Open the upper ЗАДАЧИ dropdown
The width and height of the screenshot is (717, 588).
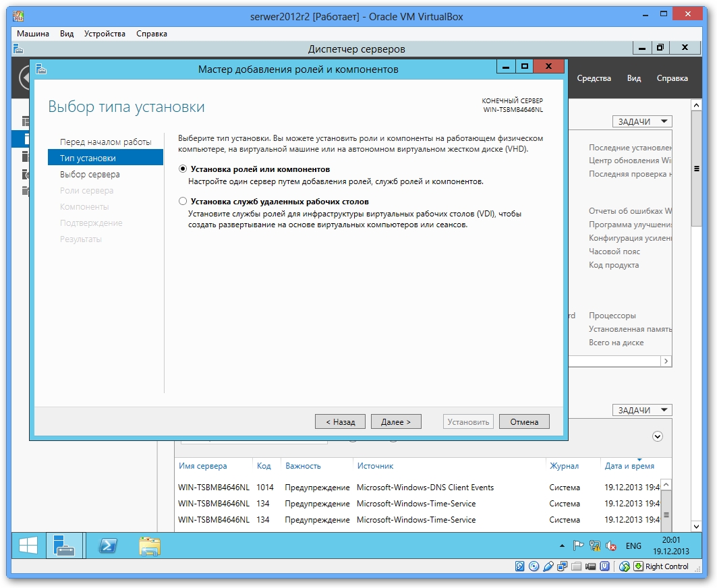click(x=642, y=121)
